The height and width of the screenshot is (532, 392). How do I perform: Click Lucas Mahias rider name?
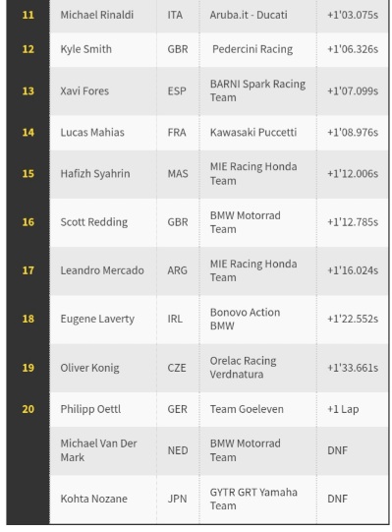pyautogui.click(x=92, y=133)
